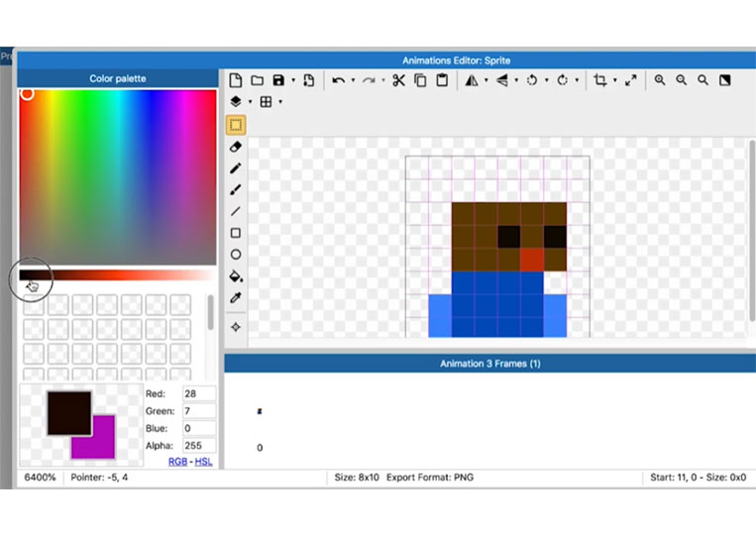Open the Undo history dropdown arrow
The image size is (756, 536).
coord(353,80)
